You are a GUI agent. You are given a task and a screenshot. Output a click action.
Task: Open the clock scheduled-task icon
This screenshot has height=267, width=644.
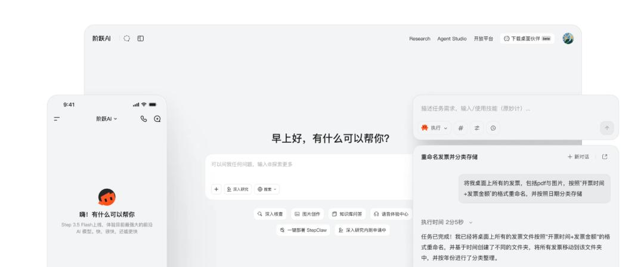(x=493, y=128)
